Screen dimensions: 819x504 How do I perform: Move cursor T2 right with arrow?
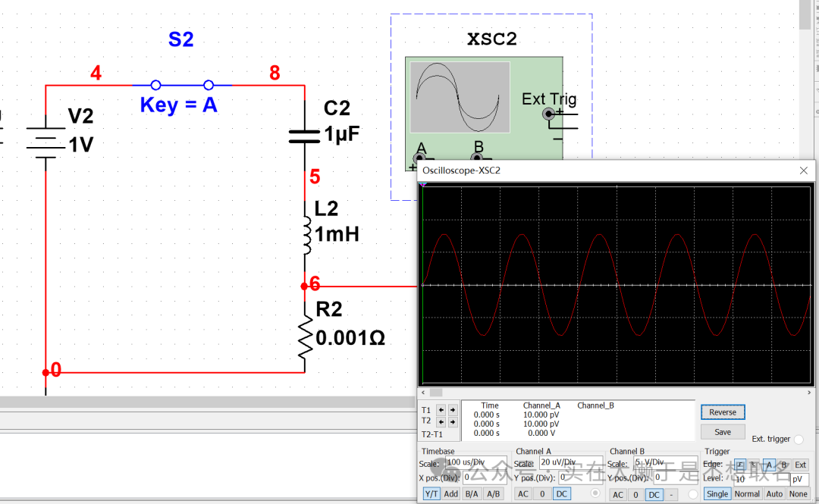coord(453,421)
